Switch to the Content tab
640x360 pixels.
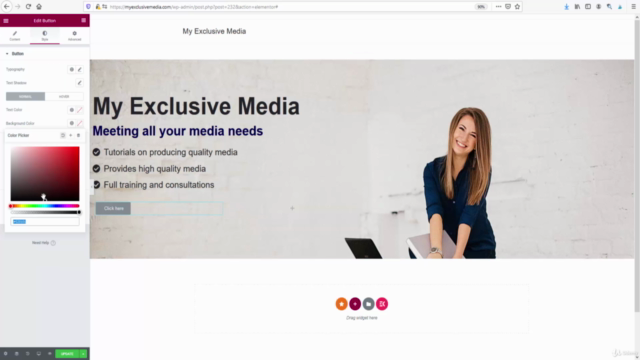click(x=15, y=36)
